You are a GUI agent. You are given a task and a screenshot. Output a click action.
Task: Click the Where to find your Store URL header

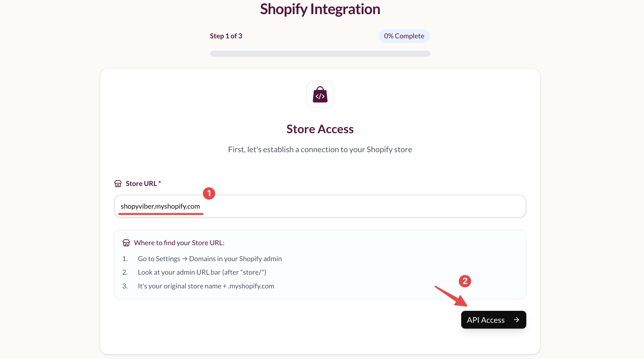179,242
